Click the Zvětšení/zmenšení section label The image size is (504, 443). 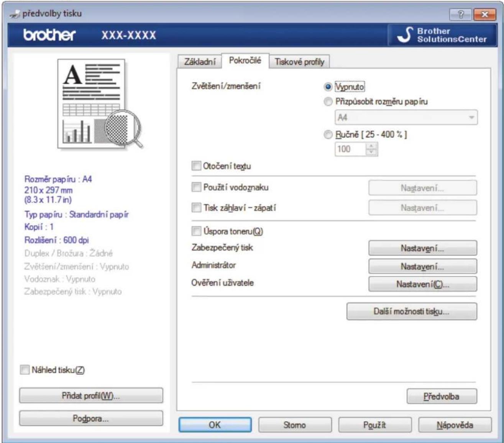[x=226, y=85]
